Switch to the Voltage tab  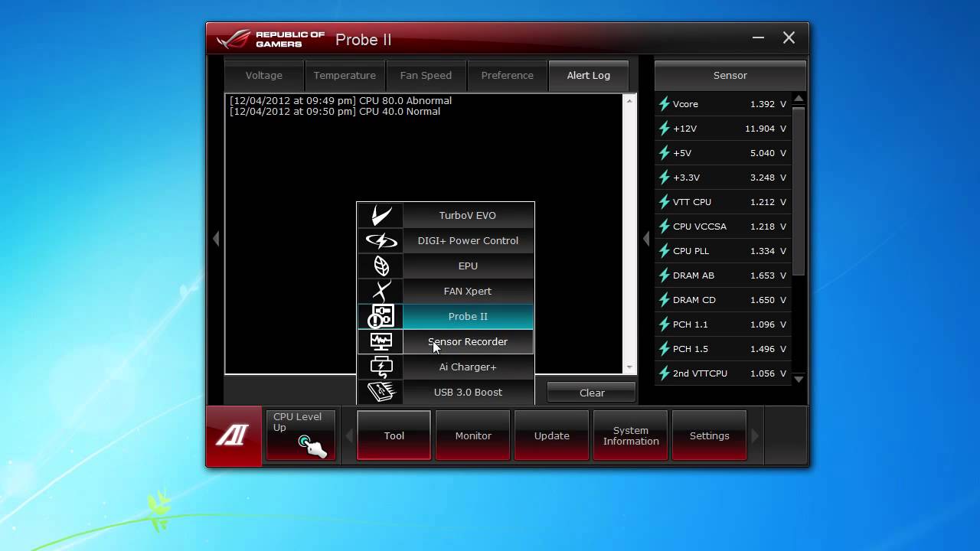coord(264,76)
